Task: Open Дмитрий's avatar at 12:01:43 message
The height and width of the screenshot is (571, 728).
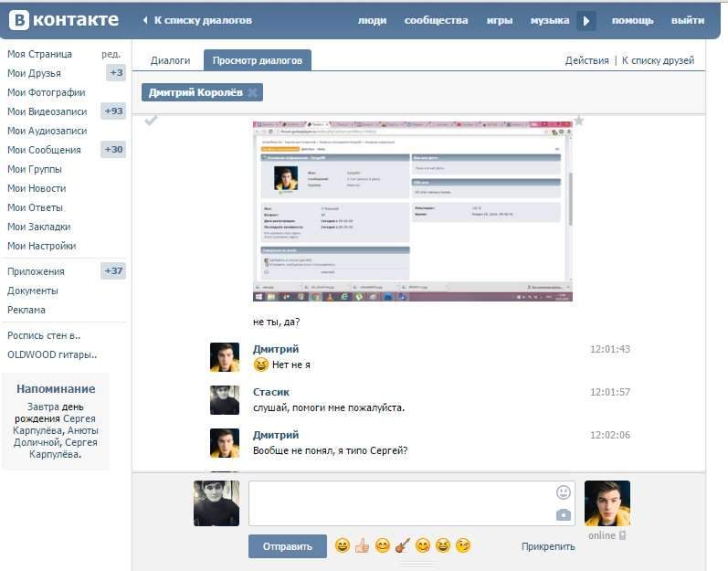Action: (225, 357)
